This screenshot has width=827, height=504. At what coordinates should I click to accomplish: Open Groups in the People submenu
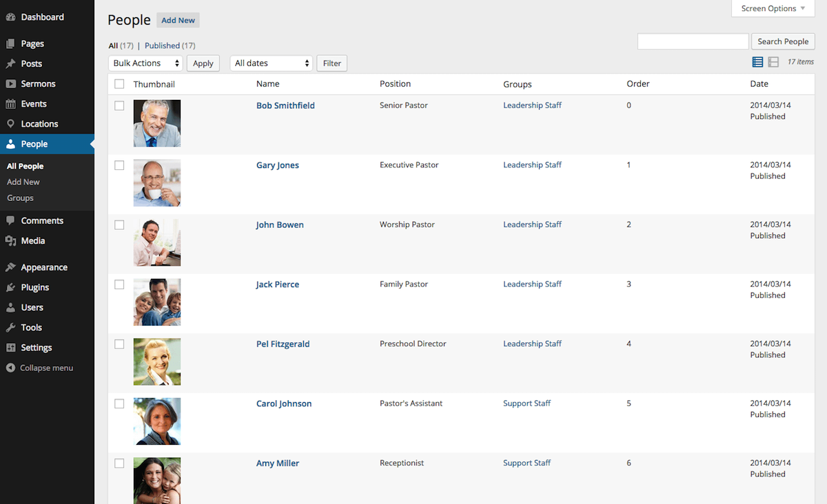point(20,198)
